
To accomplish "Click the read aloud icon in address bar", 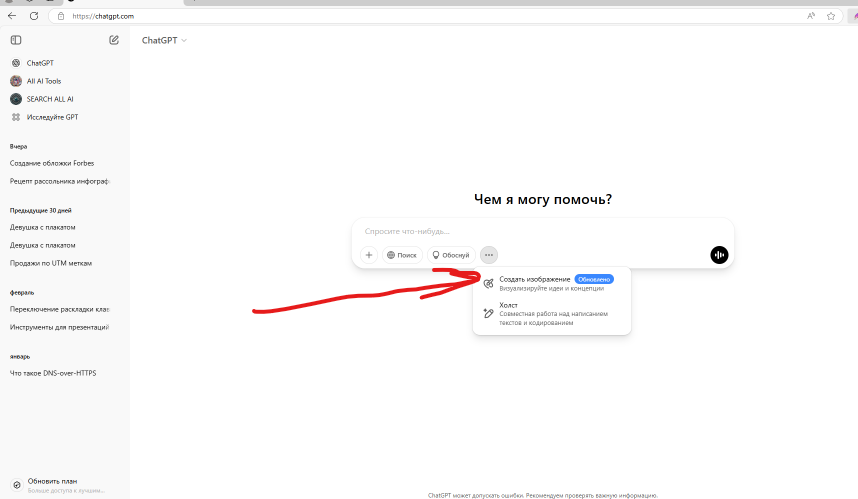I will tap(811, 16).
